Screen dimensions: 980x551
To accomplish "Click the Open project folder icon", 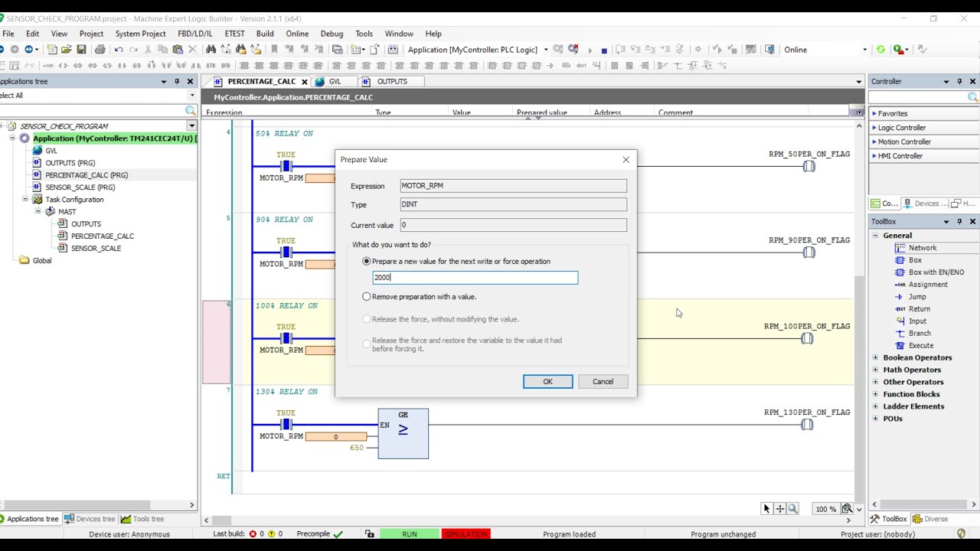I will coord(67,50).
